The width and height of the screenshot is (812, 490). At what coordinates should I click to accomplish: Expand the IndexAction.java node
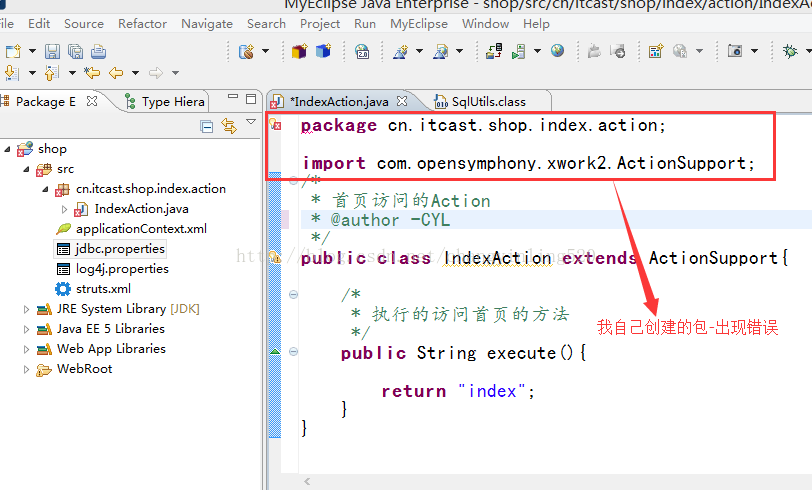[x=65, y=209]
